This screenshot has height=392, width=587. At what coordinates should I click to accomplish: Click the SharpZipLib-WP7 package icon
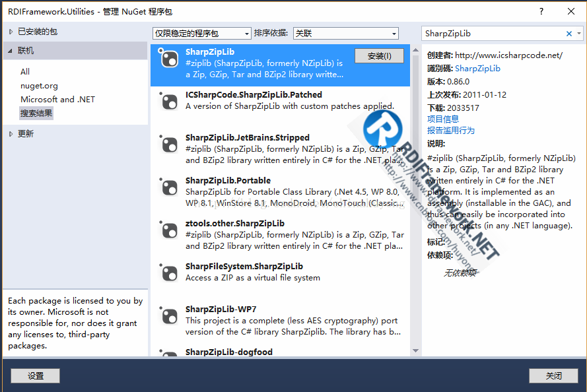click(x=168, y=315)
